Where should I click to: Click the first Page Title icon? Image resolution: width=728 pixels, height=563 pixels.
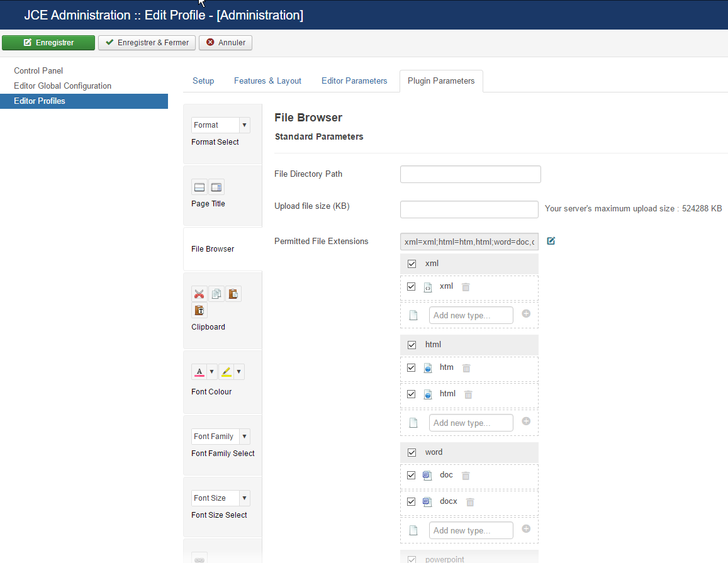199,187
